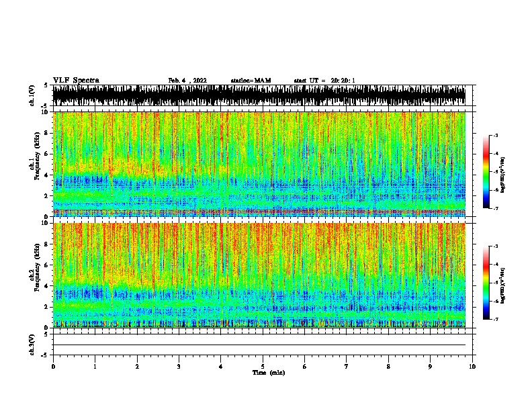
Task: Click the "-7" label on ch.2 colorbar
Action: [x=496, y=319]
